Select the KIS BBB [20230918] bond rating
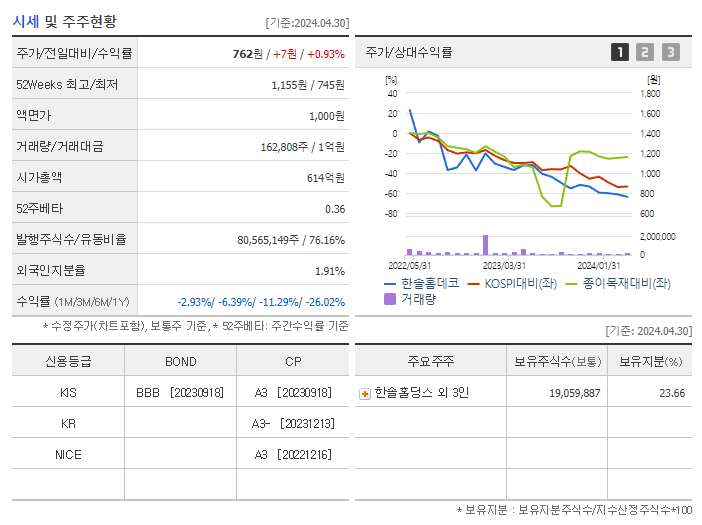Image resolution: width=702 pixels, height=525 pixels. point(180,393)
